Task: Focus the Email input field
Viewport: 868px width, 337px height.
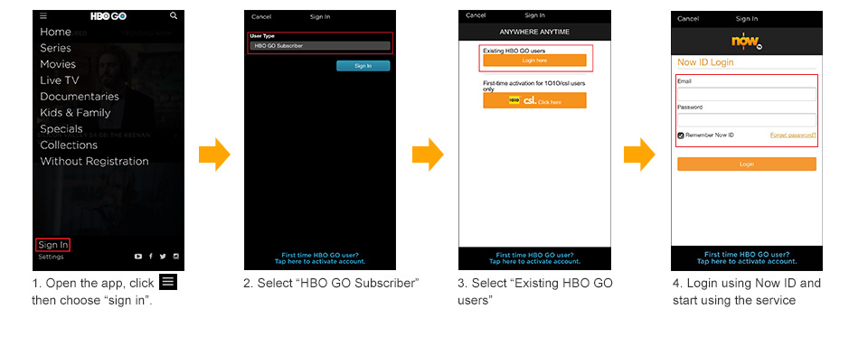Action: (747, 94)
